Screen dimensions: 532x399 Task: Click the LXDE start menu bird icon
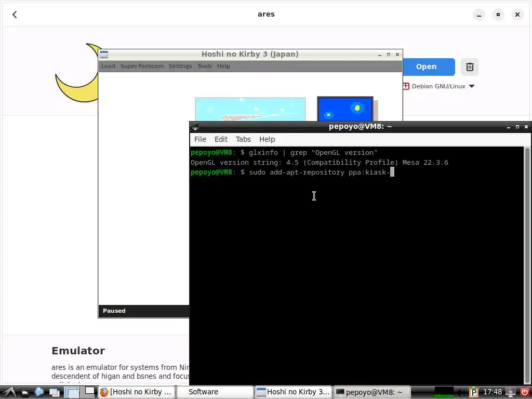click(x=9, y=392)
